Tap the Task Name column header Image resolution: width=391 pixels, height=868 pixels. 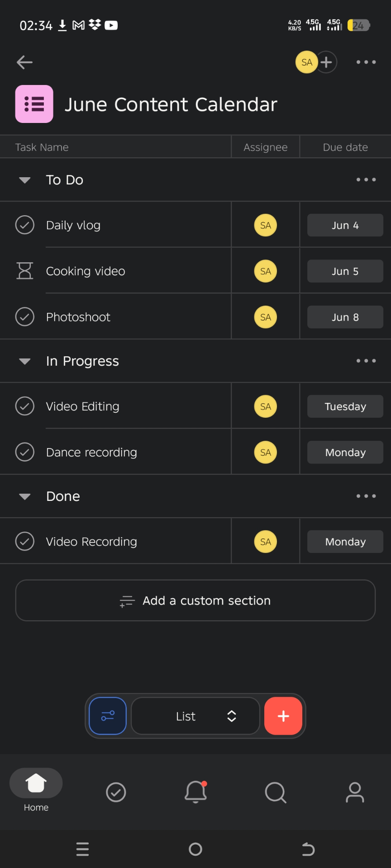pos(42,147)
